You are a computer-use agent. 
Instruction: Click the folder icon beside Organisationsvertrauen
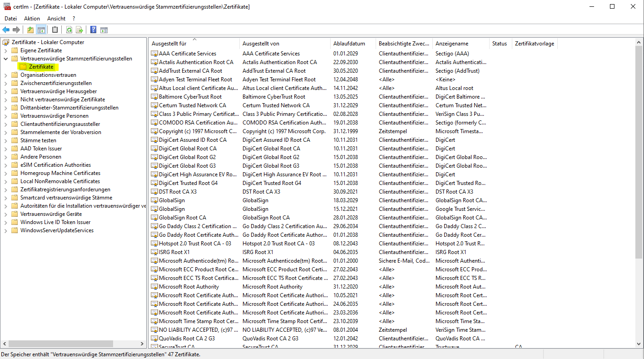pyautogui.click(x=15, y=75)
